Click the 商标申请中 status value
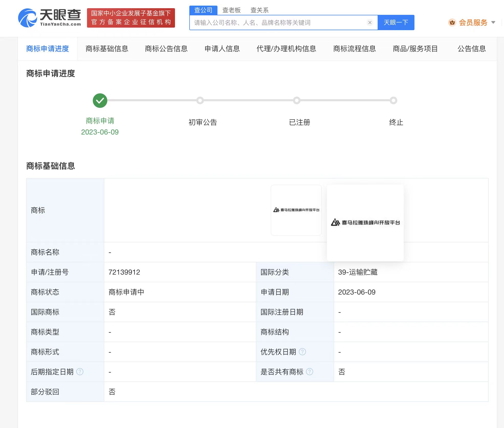This screenshot has width=504, height=428. [x=126, y=292]
